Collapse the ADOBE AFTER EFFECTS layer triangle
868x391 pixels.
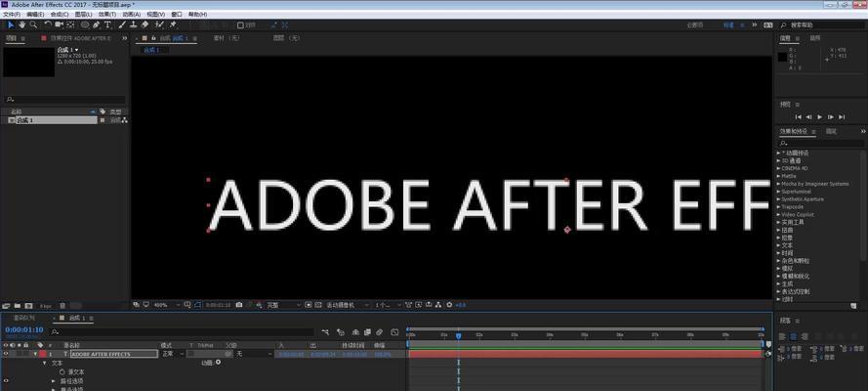click(35, 353)
